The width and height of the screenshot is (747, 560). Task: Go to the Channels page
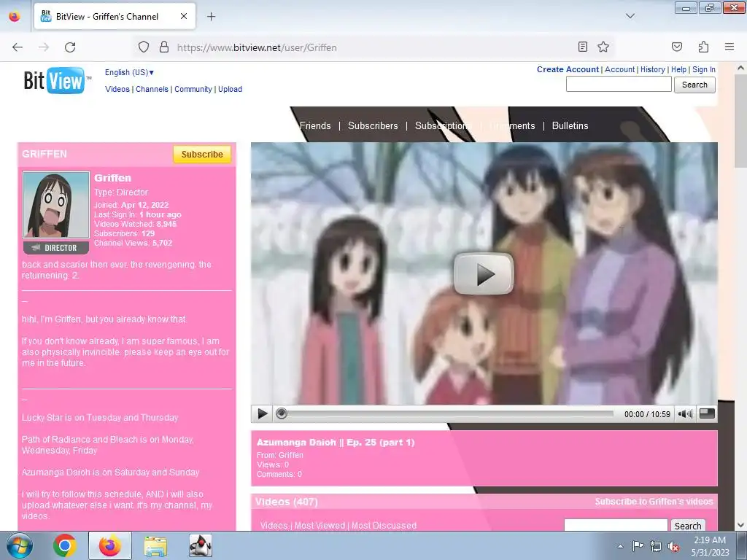tap(152, 89)
